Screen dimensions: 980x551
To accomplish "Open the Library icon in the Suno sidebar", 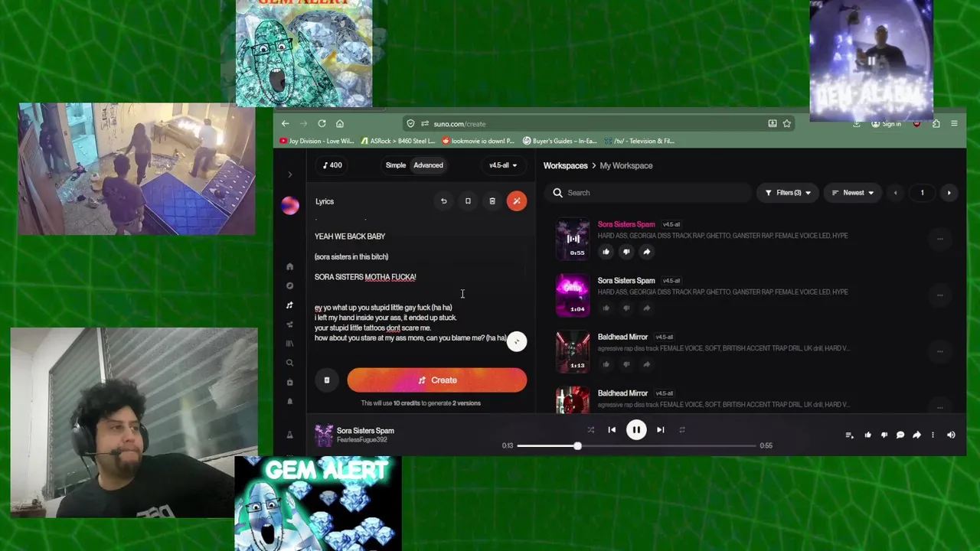I will coord(289,344).
